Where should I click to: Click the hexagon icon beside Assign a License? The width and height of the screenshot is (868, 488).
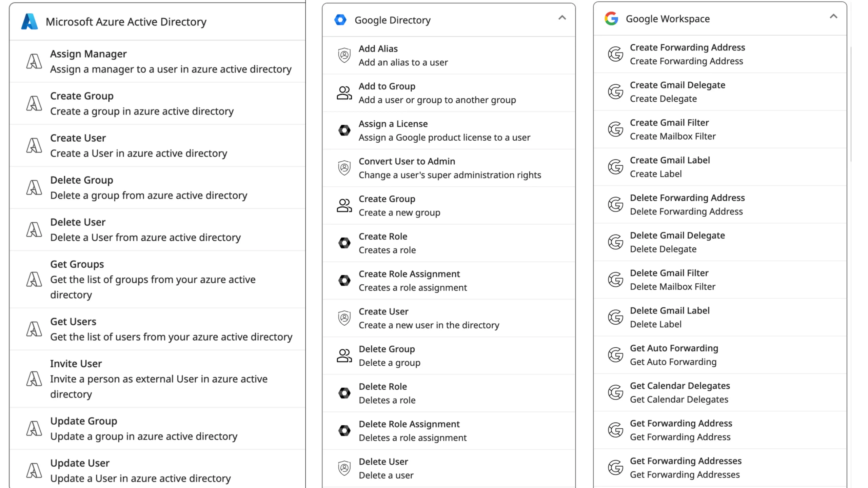(344, 130)
